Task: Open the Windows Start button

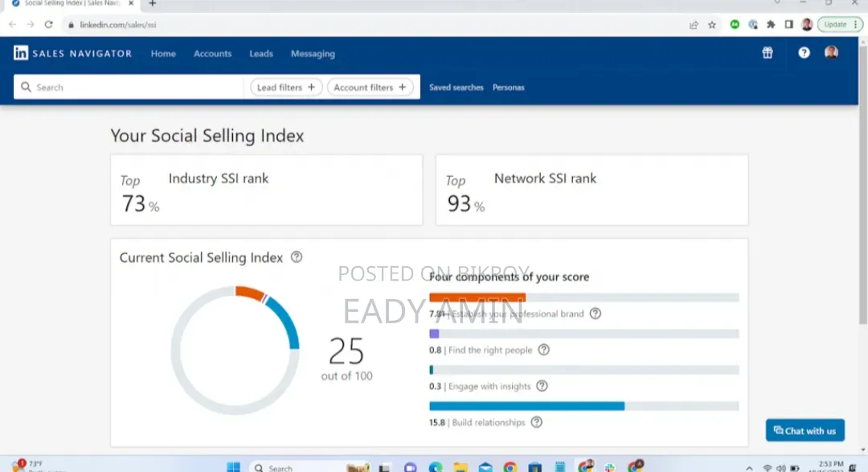Action: 234,467
